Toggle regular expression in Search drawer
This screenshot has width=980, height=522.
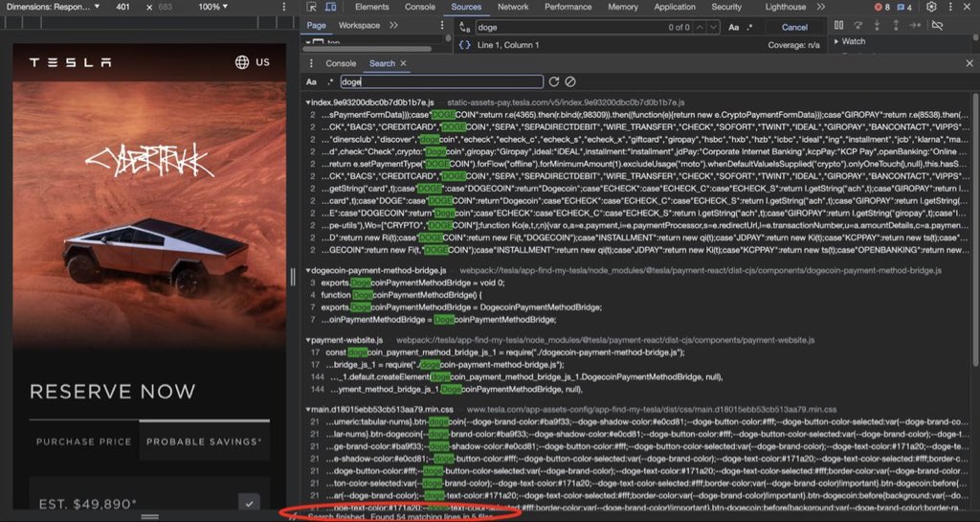click(330, 82)
